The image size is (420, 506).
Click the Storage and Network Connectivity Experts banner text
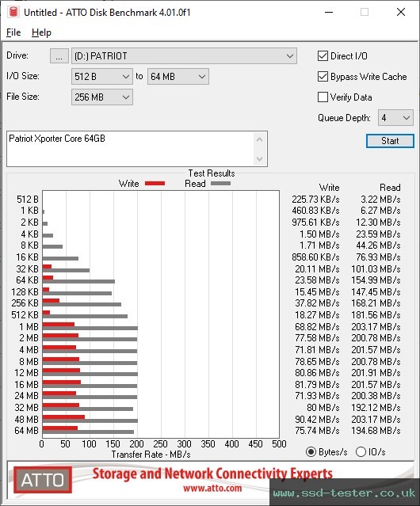(x=212, y=474)
